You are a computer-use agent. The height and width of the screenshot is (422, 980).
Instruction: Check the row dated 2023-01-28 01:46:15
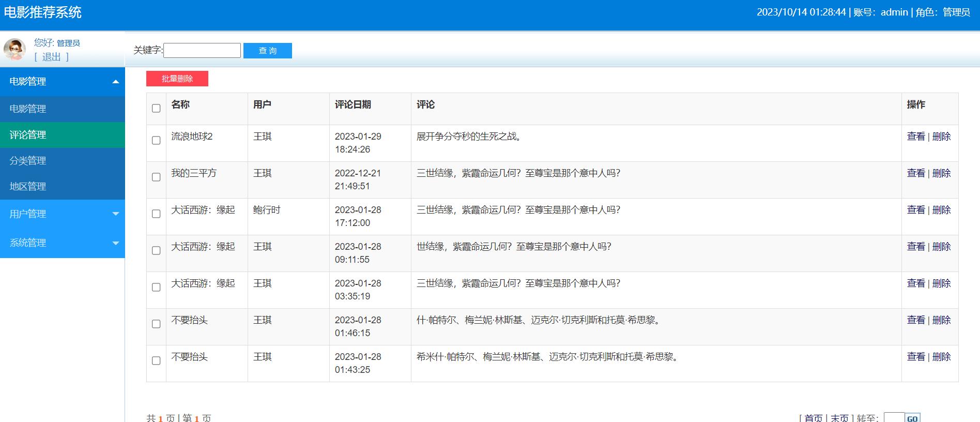pyautogui.click(x=156, y=324)
